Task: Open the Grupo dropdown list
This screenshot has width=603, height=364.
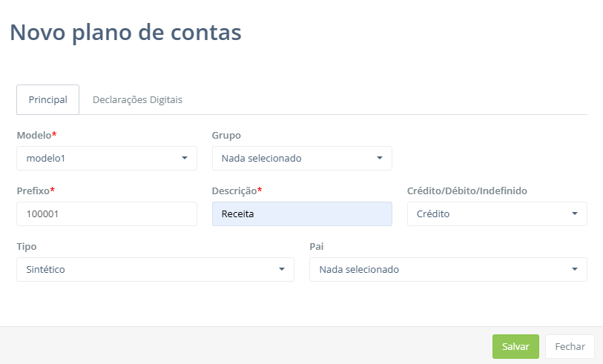Action: [x=301, y=158]
